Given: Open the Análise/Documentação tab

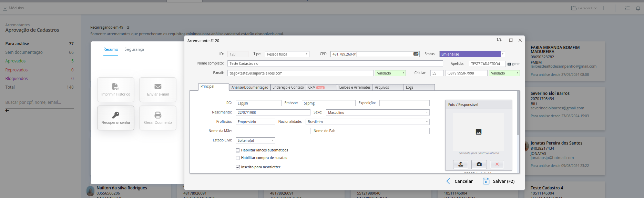Looking at the screenshot, I should point(249,88).
